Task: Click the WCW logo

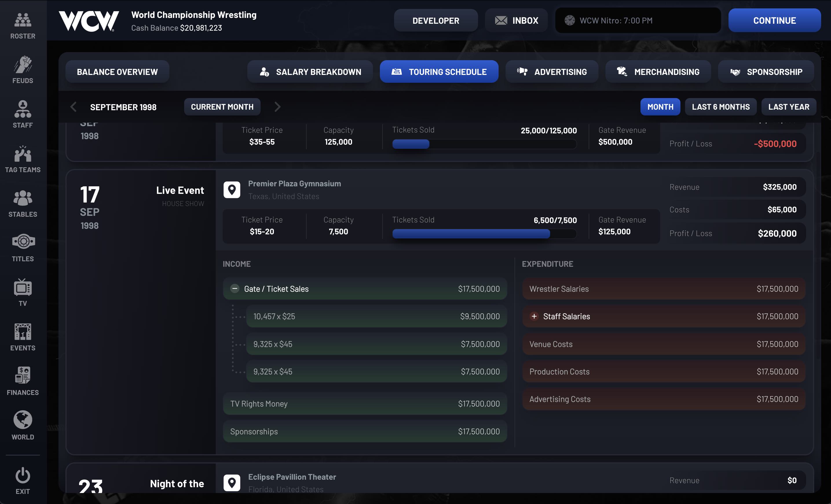Action: click(89, 21)
